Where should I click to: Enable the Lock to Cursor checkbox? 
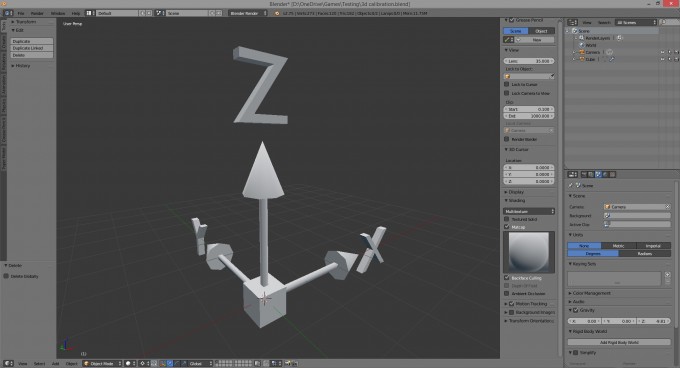506,84
